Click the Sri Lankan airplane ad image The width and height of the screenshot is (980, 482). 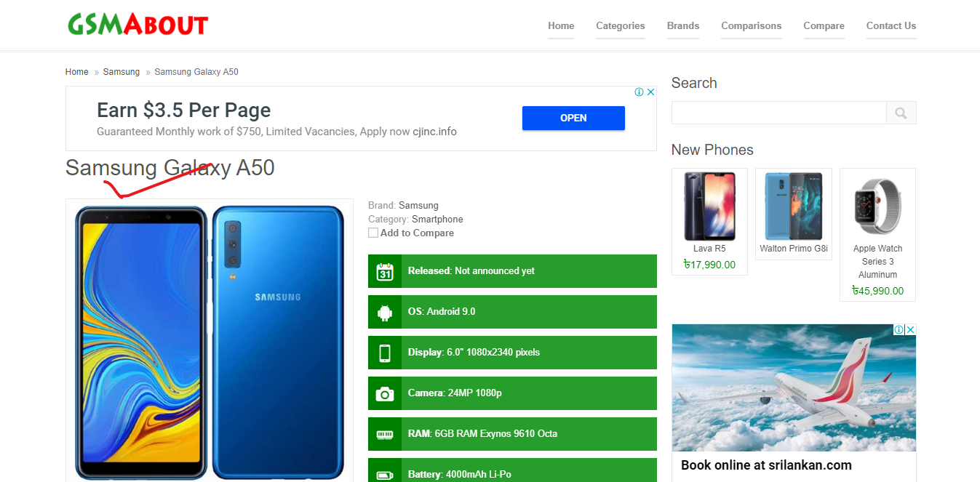[x=794, y=387]
